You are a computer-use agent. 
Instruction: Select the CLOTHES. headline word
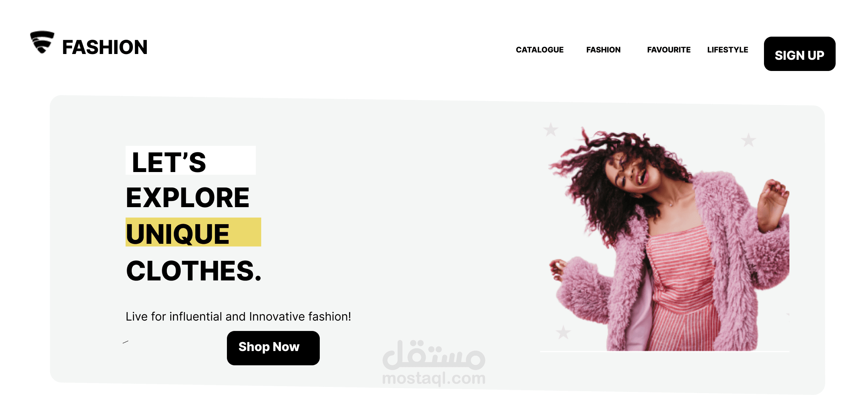(194, 271)
